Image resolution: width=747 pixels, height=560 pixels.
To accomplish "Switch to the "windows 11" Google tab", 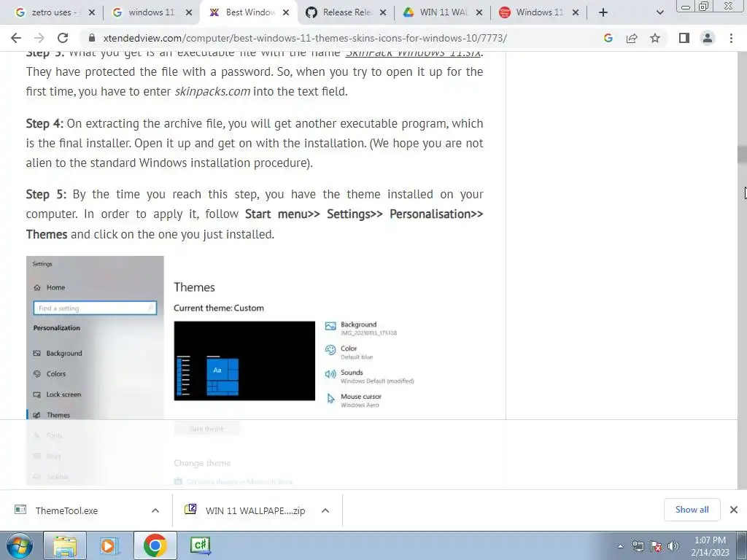I will click(152, 12).
